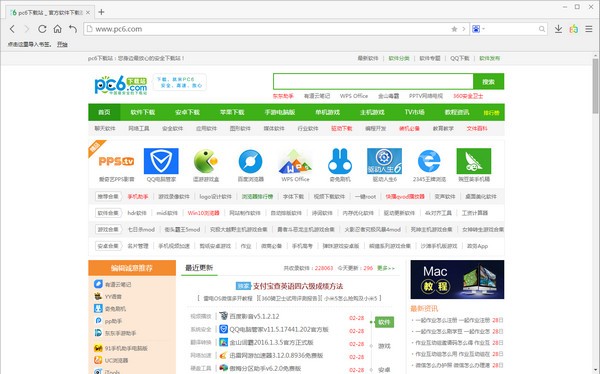Viewport: 600px width, 374px height.
Task: Open 迅雷网游加速器3.12.0.8936 list entry
Action: 276,355
